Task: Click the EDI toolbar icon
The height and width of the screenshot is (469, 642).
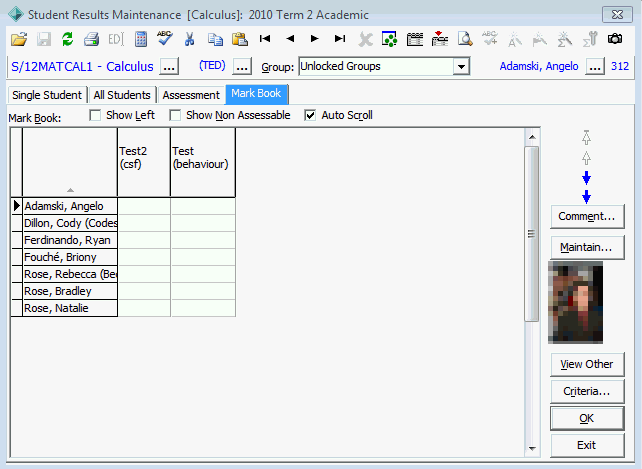Action: (x=116, y=39)
